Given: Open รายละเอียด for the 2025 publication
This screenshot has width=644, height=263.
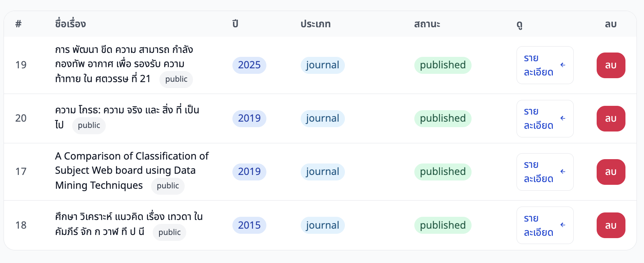Looking at the screenshot, I should click(x=545, y=65).
